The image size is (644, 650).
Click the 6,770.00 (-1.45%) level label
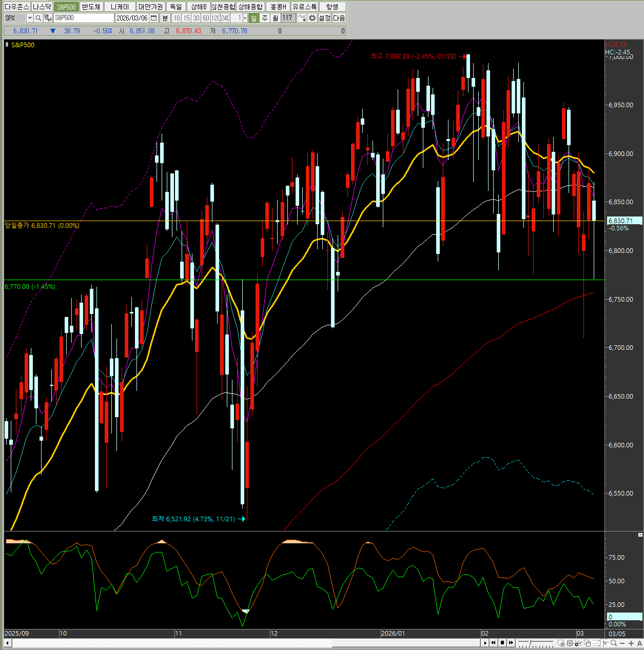(x=30, y=286)
